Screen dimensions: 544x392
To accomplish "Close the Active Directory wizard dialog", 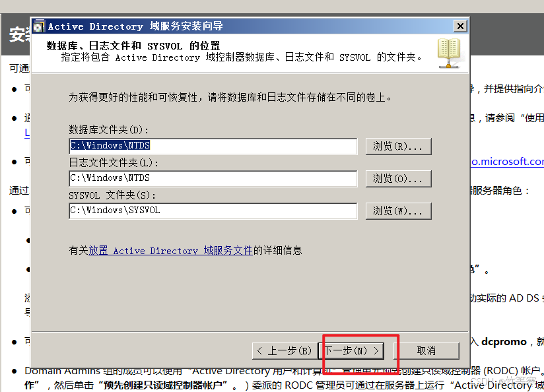I will pyautogui.click(x=460, y=26).
